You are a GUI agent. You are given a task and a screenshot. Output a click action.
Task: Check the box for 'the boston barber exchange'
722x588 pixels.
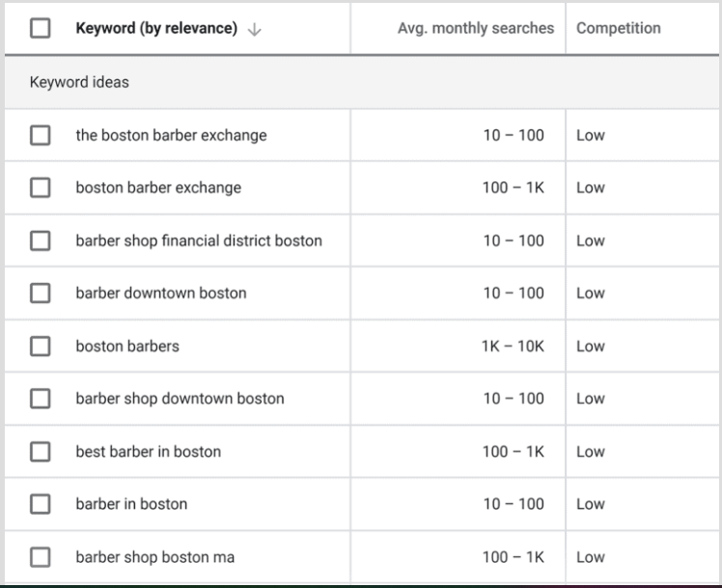41,135
